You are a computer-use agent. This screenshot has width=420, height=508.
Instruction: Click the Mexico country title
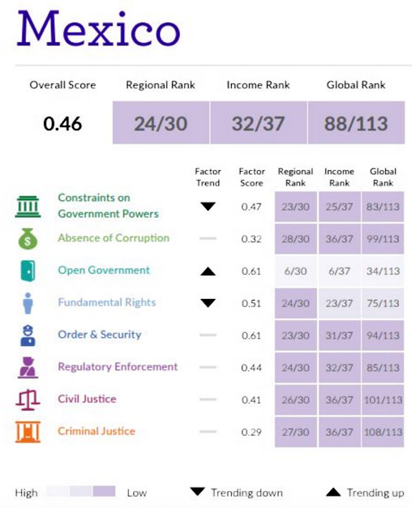(x=99, y=28)
